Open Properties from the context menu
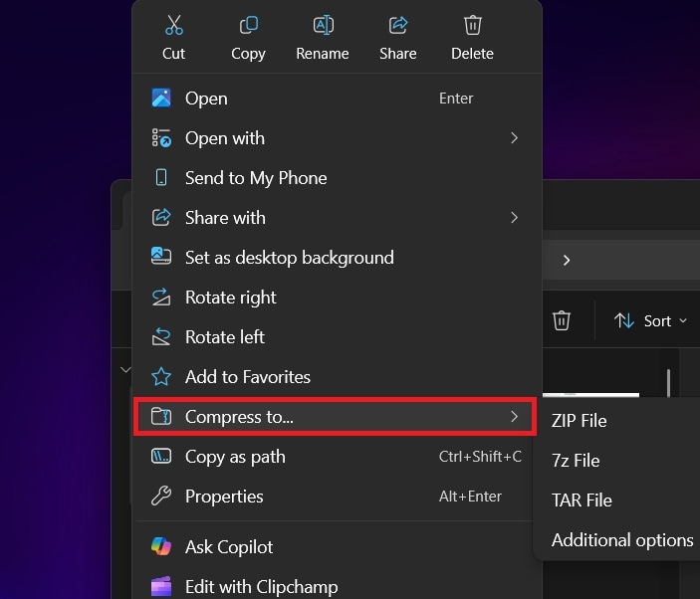This screenshot has height=599, width=700. (224, 497)
